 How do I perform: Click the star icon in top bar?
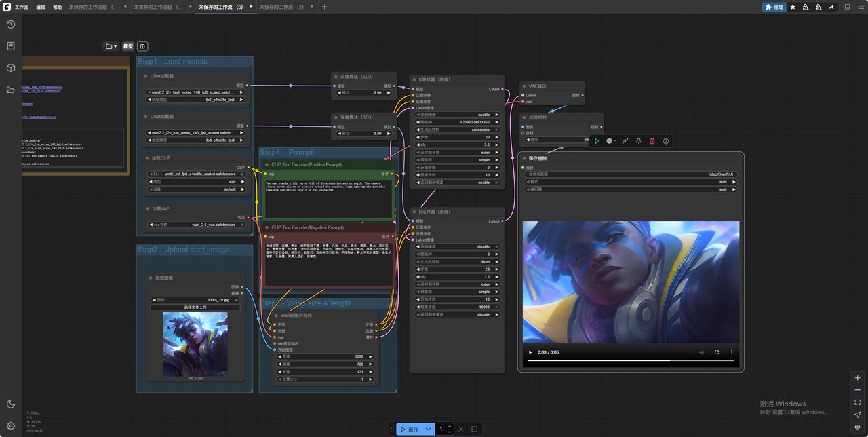793,7
